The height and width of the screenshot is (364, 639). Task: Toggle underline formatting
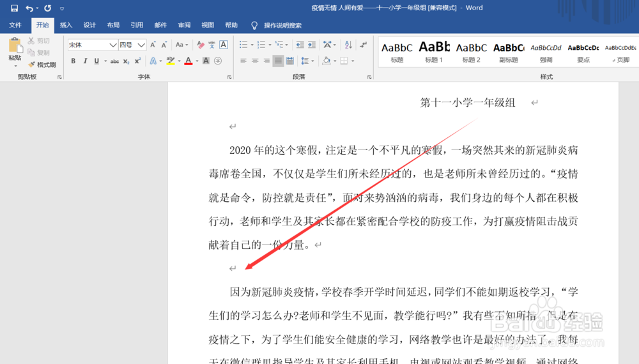pyautogui.click(x=96, y=61)
